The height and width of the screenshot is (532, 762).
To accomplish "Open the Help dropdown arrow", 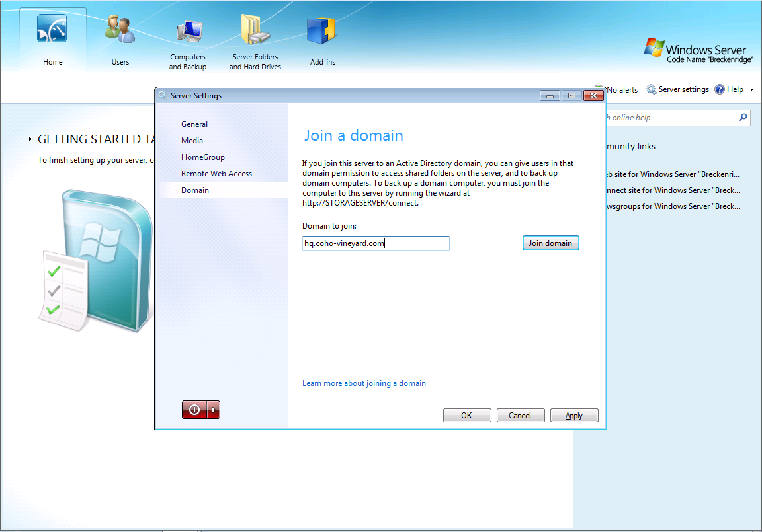I will click(x=752, y=89).
